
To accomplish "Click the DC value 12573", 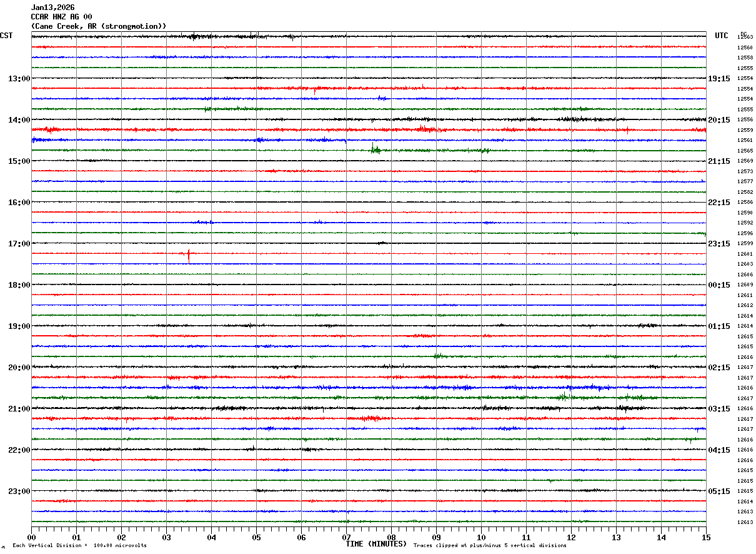I will point(745,171).
